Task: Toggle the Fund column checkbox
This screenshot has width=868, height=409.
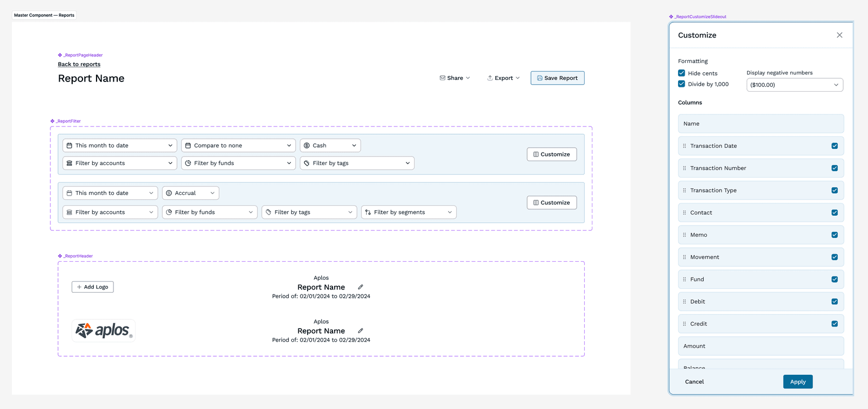Action: 834,280
